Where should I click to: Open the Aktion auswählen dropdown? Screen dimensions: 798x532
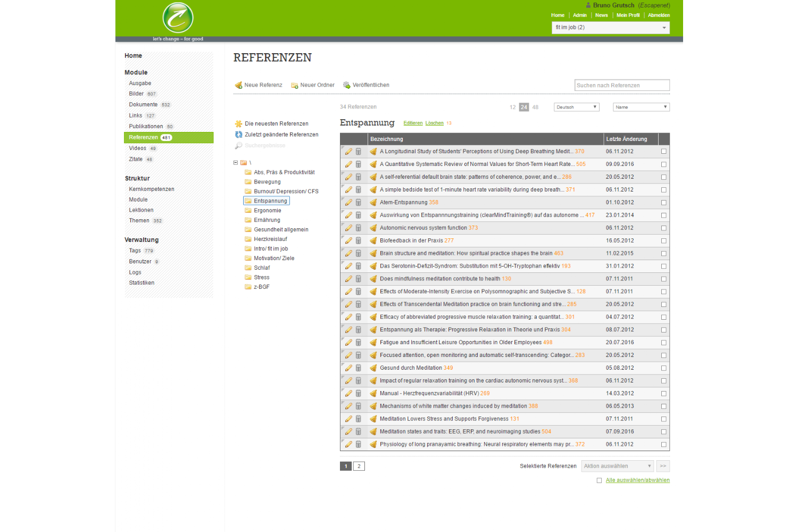coord(617,466)
